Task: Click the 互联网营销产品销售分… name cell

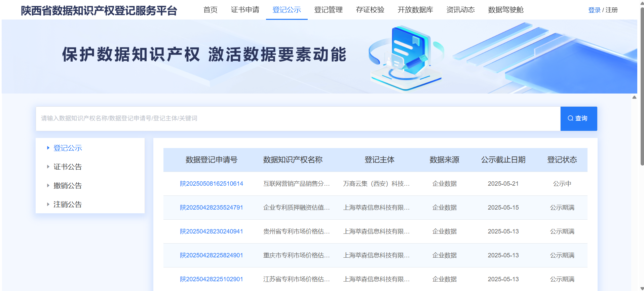Action: pos(296,184)
